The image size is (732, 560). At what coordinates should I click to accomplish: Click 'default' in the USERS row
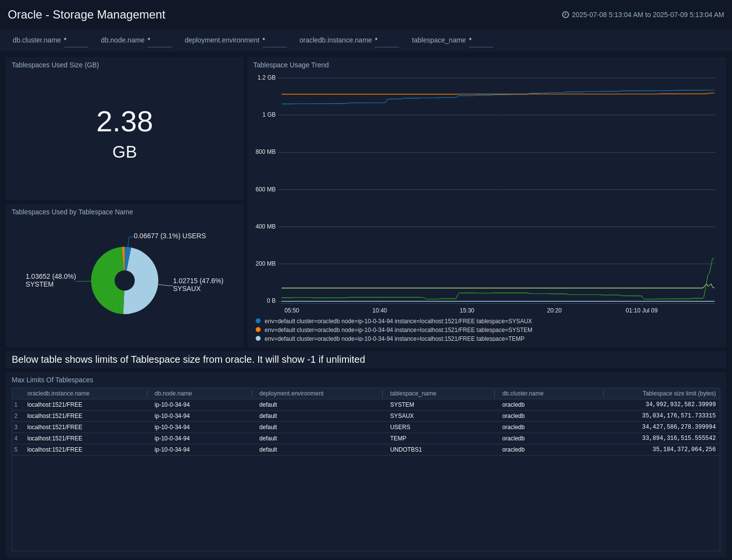coord(268,427)
